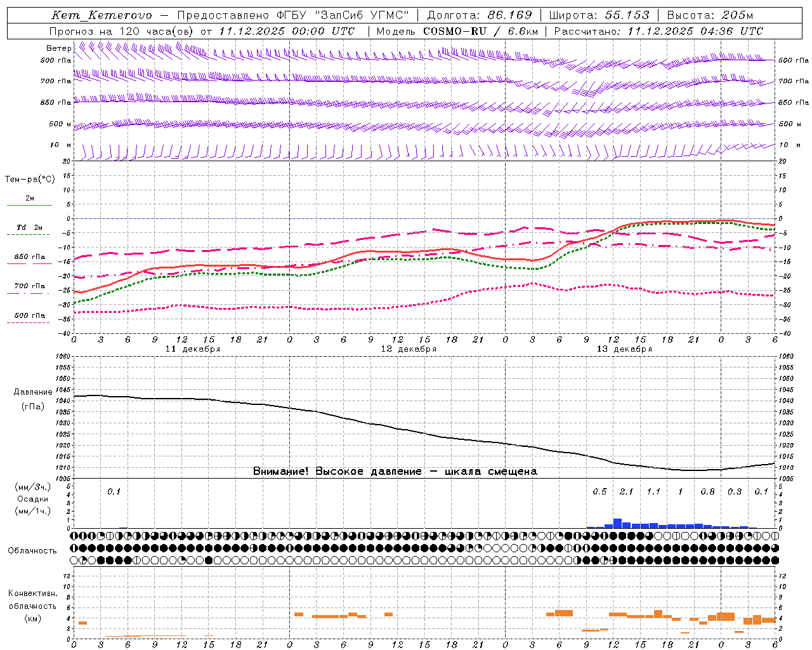Click the Долгота: 86.169 value

pos(480,15)
